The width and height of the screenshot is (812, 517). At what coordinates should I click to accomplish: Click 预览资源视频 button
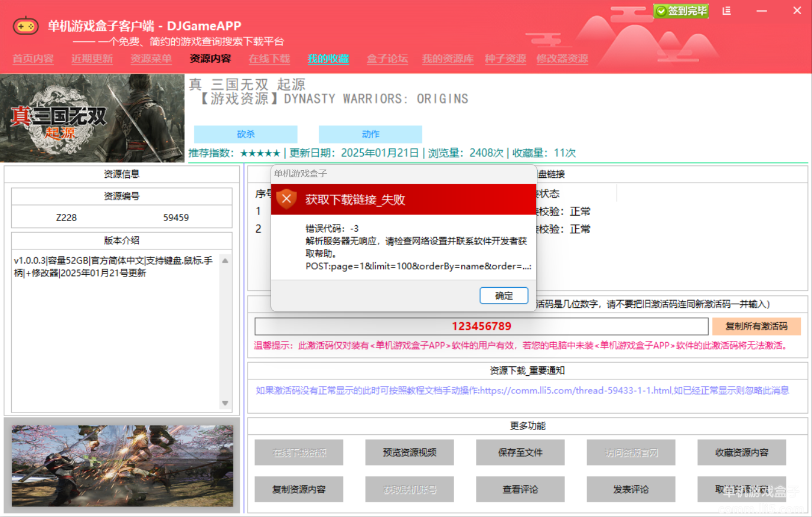click(409, 453)
